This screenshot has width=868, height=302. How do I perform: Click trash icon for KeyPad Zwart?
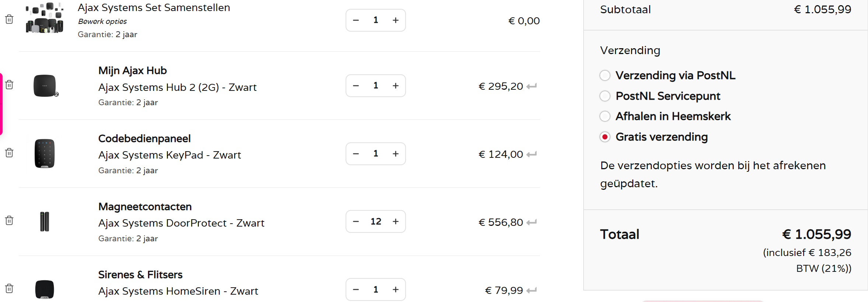[x=9, y=153]
